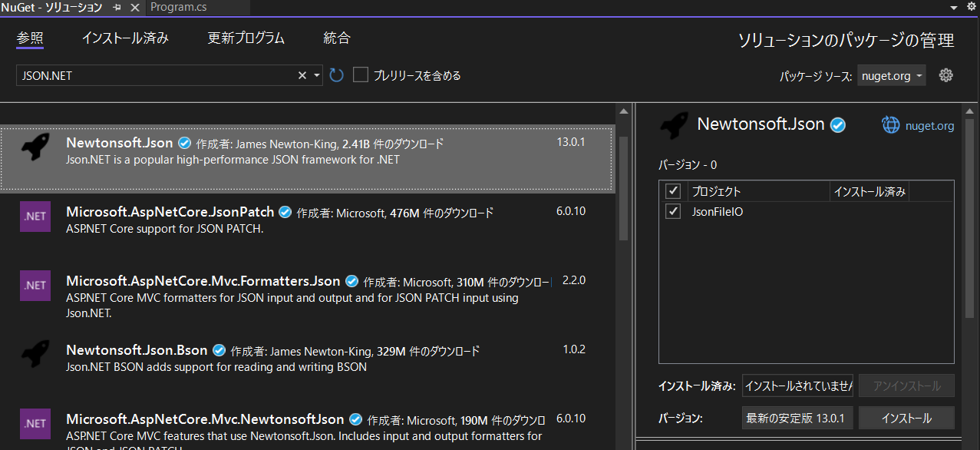The width and height of the screenshot is (980, 450).
Task: Uncheck the プロジェクト header checkbox
Action: 673,190
